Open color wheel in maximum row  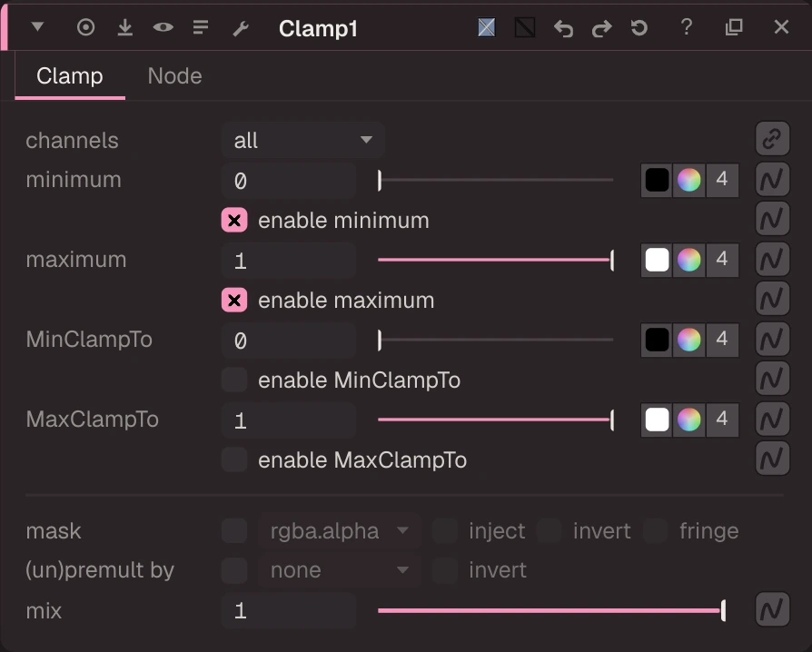point(688,260)
